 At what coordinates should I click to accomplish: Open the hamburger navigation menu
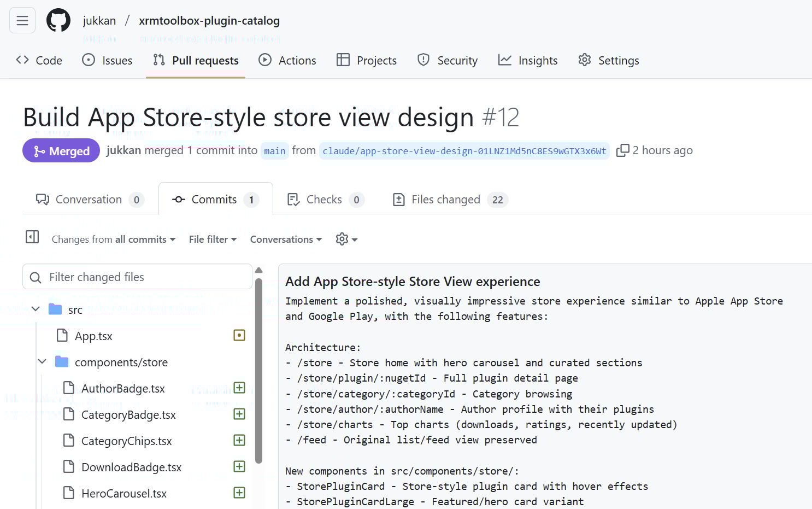(22, 21)
